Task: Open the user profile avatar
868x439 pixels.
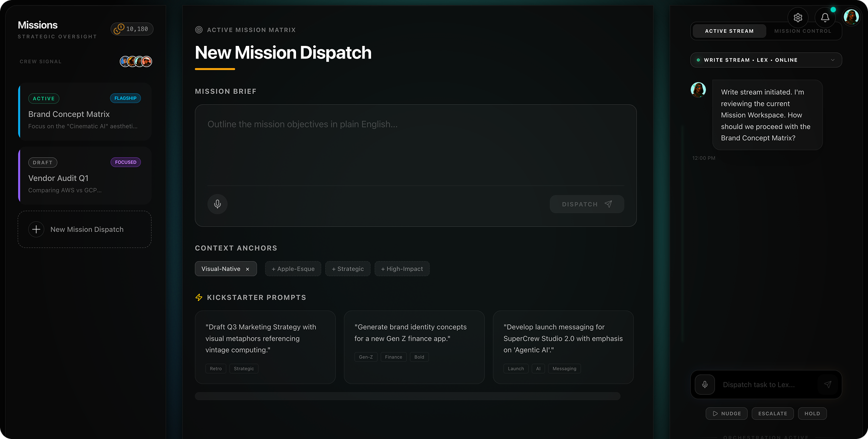Action: coord(851,17)
